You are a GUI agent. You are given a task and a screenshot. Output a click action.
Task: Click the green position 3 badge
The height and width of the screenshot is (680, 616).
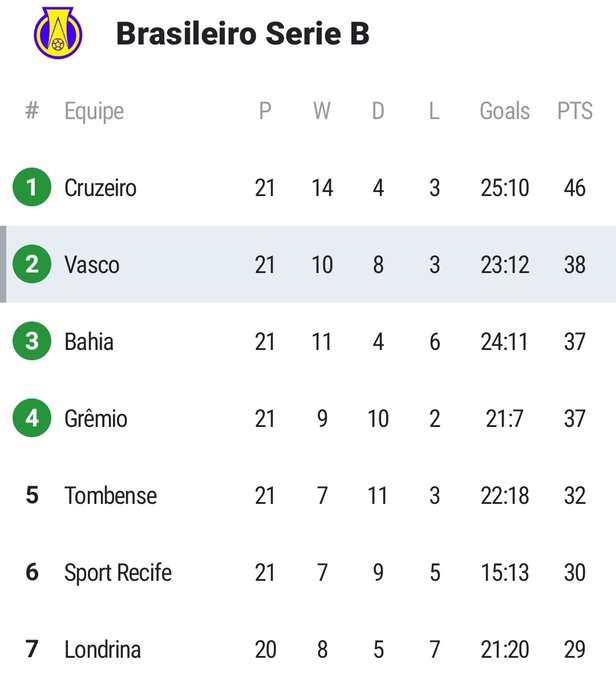(32, 341)
